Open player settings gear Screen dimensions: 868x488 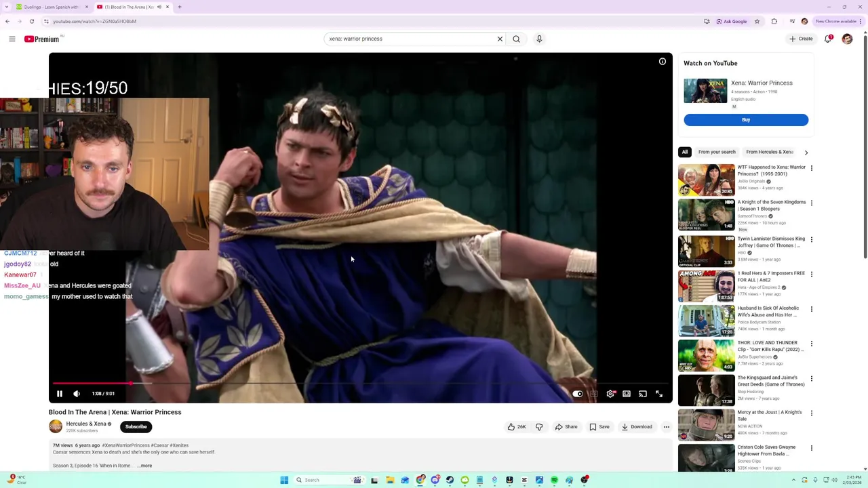pyautogui.click(x=610, y=394)
